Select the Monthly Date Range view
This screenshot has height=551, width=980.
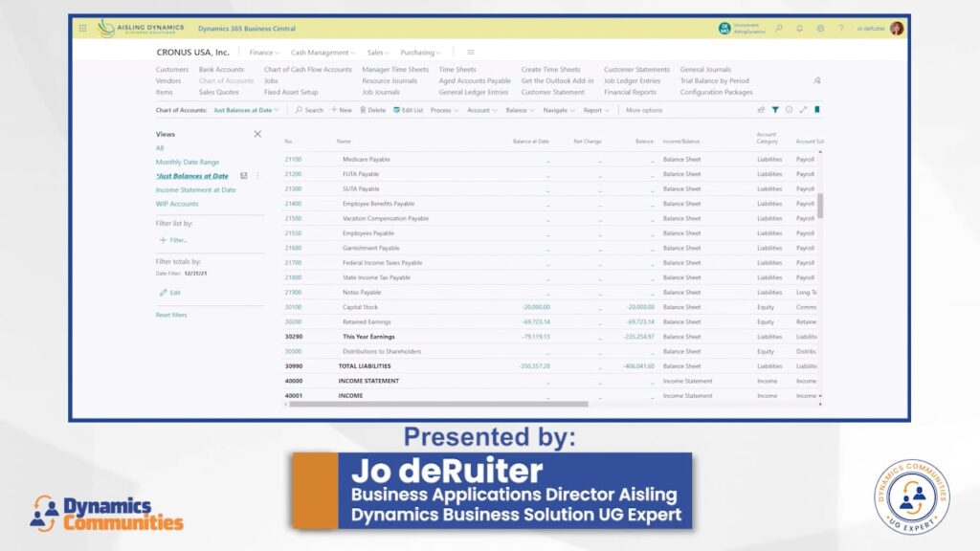click(188, 162)
